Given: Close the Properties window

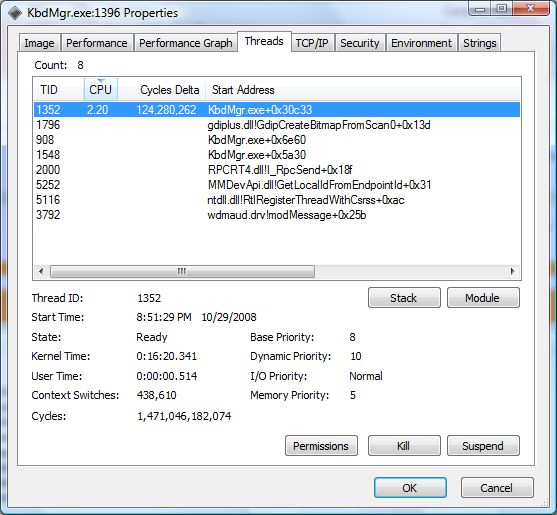Looking at the screenshot, I should [531, 8].
